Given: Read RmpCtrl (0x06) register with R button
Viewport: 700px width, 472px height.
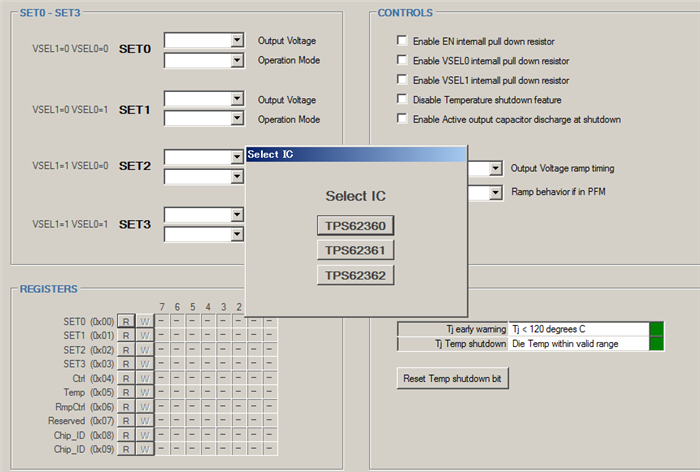Looking at the screenshot, I should point(126,406).
